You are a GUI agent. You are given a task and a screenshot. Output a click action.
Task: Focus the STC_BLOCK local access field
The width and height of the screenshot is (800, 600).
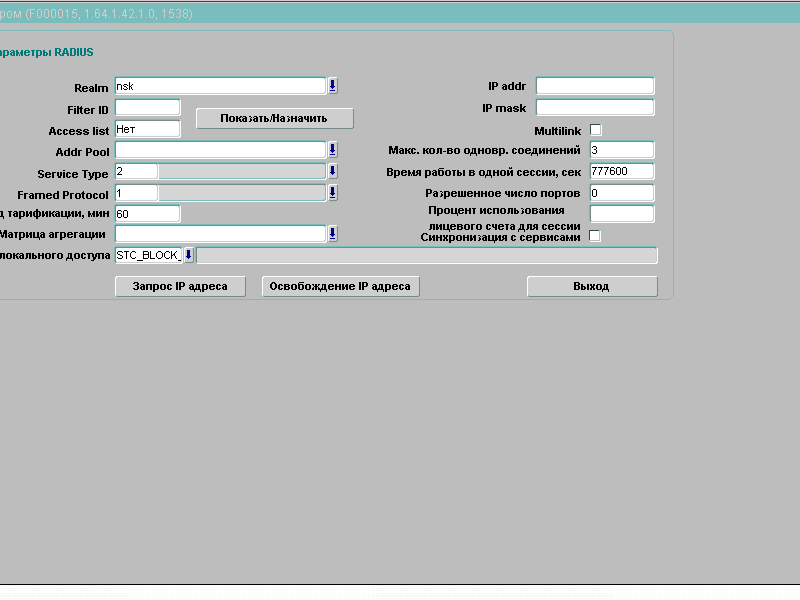pos(148,255)
